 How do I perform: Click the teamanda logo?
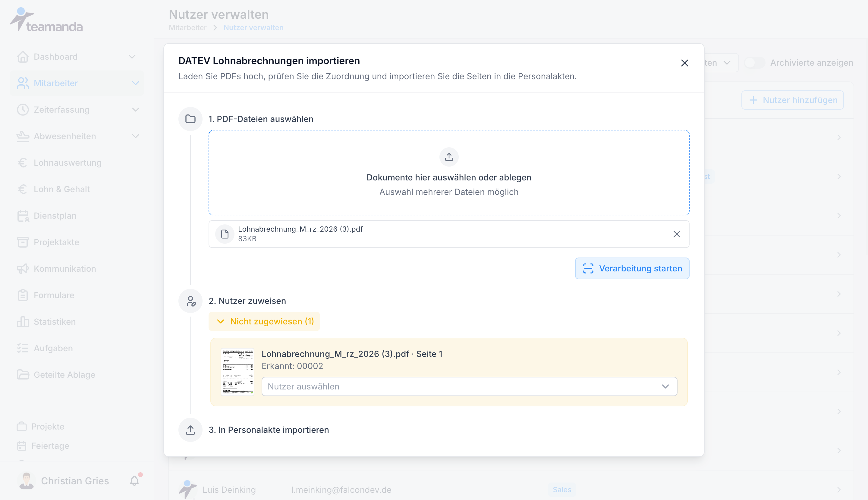point(46,20)
